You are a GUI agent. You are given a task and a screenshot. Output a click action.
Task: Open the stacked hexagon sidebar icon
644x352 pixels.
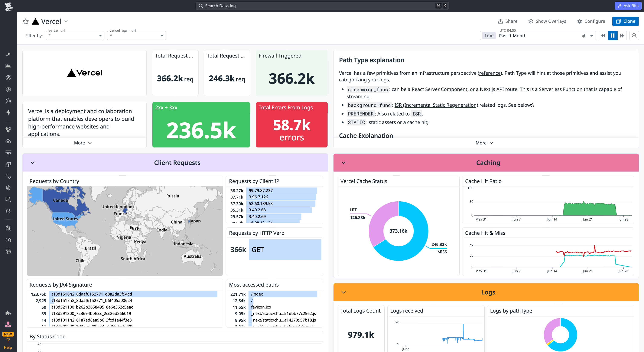[x=8, y=89]
